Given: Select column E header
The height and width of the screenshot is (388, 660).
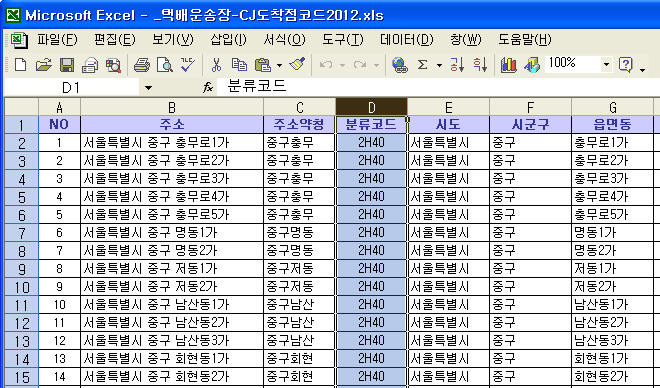Looking at the screenshot, I should 448,107.
